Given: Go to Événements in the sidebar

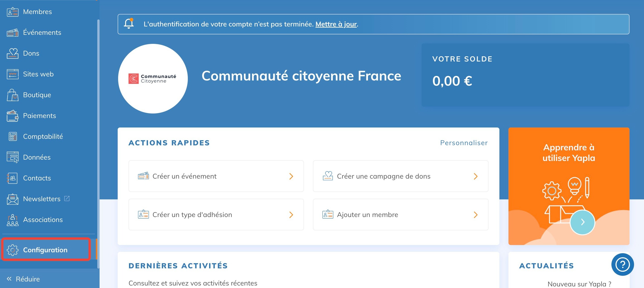Looking at the screenshot, I should (x=42, y=33).
